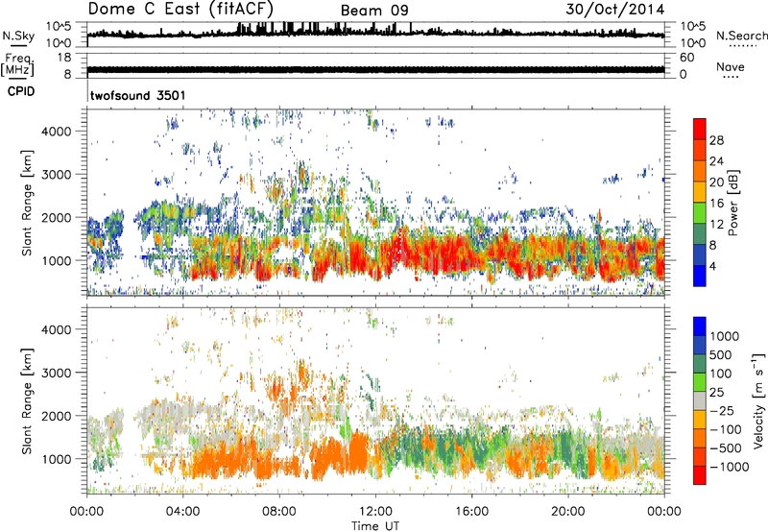Select the "12:00" time axis tick

pyautogui.click(x=375, y=512)
